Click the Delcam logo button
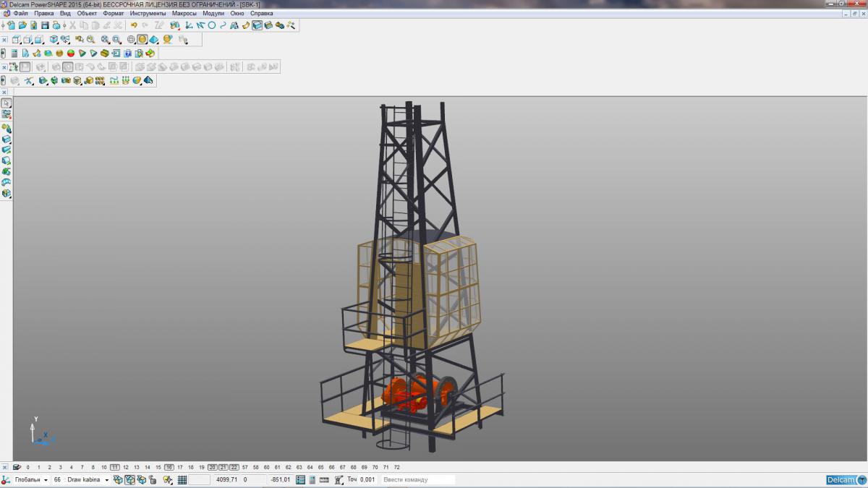This screenshot has width=868, height=488. click(x=846, y=479)
